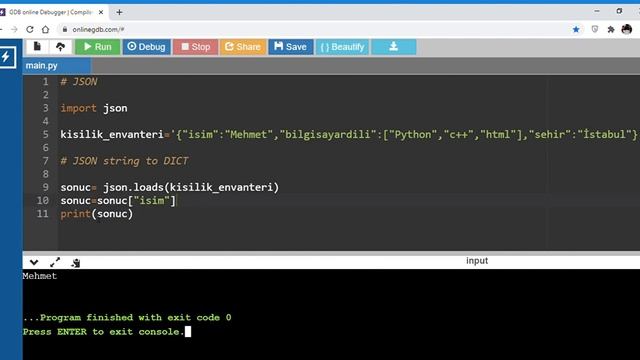
Task: Beautify the source code
Action: click(342, 47)
